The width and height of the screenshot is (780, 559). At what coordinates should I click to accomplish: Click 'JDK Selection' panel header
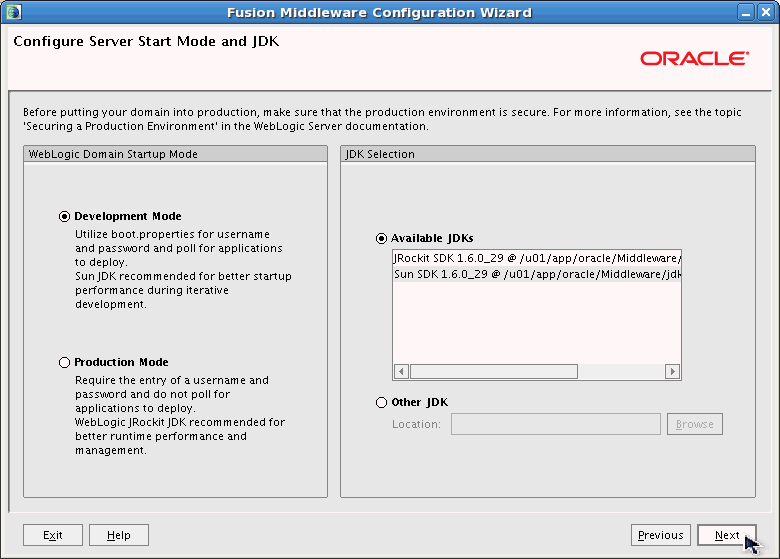(548, 154)
